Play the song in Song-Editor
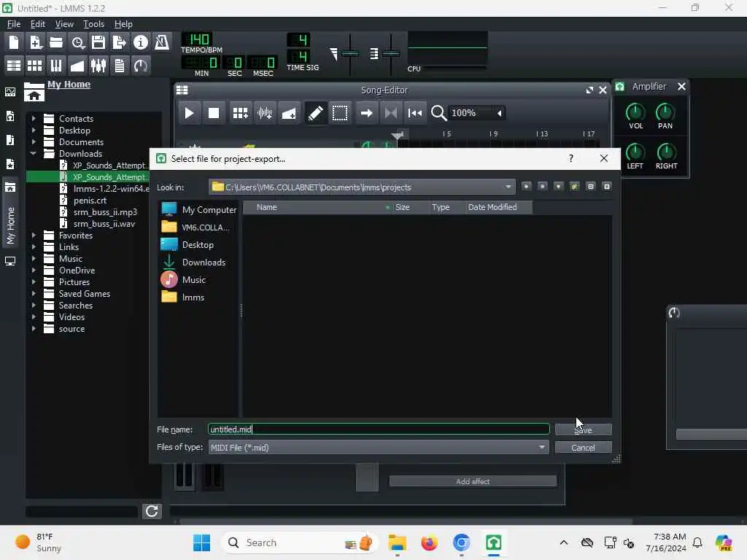This screenshot has height=560, width=747. 189,113
